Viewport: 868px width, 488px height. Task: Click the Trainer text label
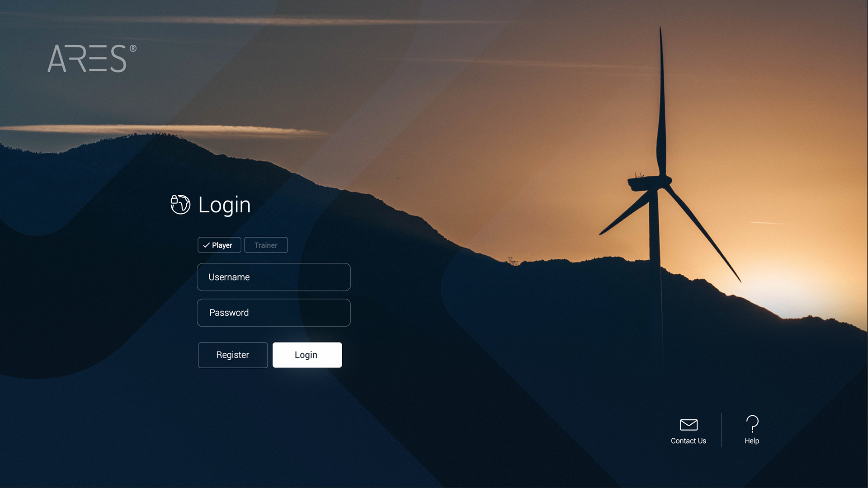point(266,245)
